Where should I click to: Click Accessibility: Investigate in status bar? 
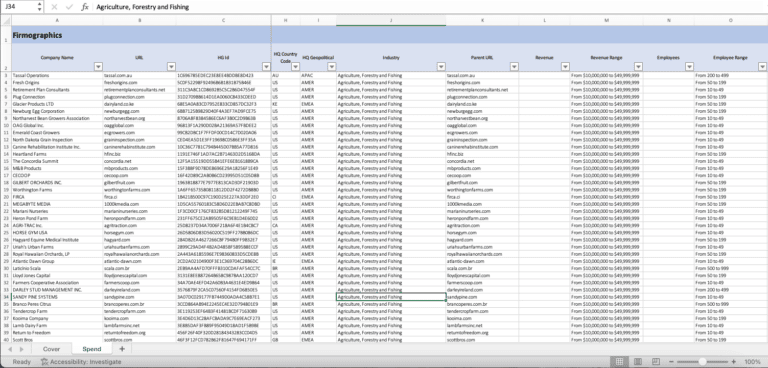coord(86,362)
